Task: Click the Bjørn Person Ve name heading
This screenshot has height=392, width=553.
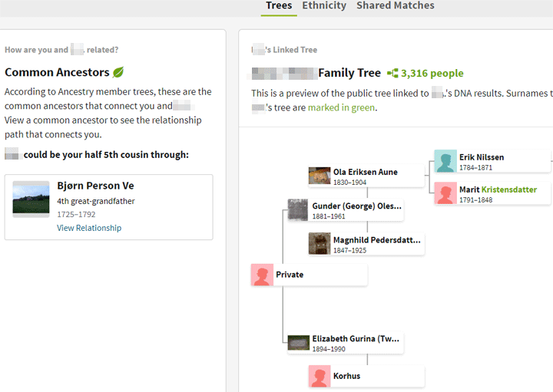Action: [x=95, y=186]
